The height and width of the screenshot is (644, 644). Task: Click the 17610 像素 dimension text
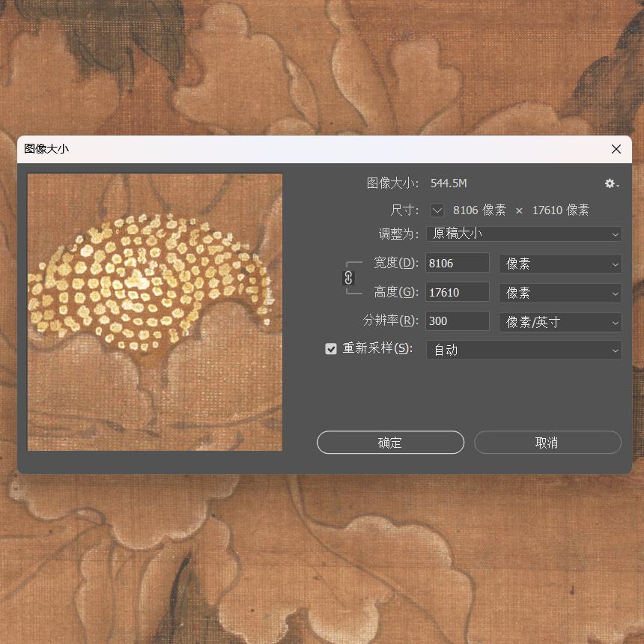[x=561, y=210]
